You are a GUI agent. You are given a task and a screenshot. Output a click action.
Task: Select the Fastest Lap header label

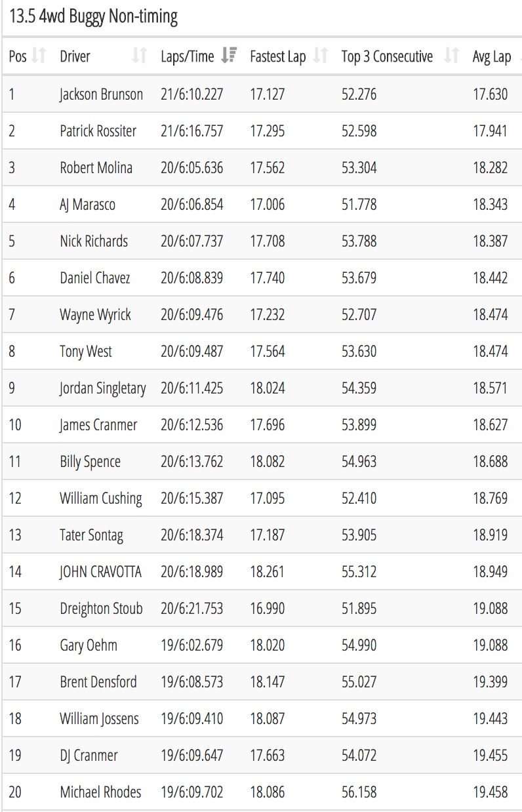[278, 57]
